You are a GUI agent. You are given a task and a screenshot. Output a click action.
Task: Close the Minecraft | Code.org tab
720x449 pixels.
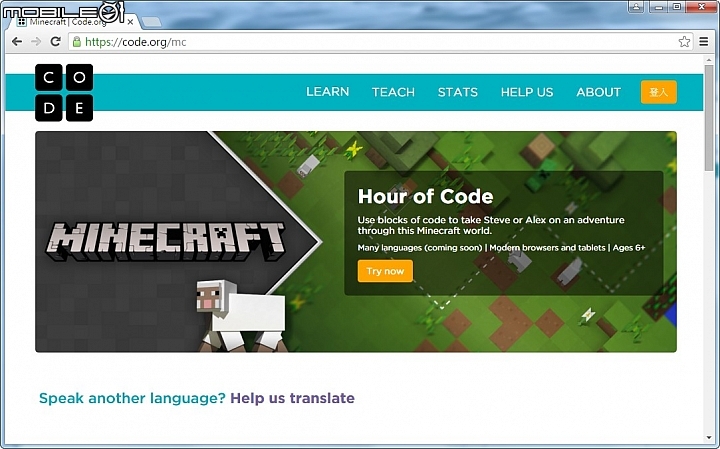pos(130,22)
